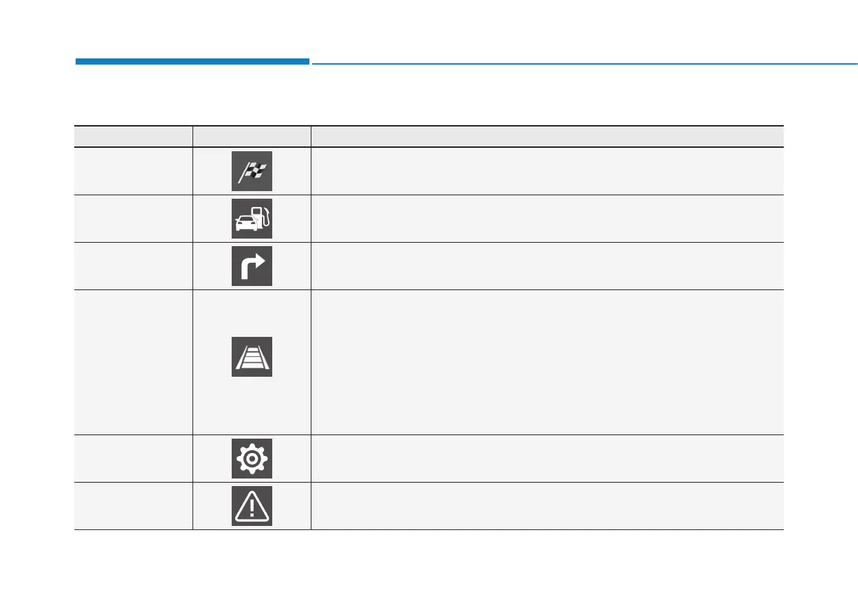Open the car and fuel pump trip icon
The height and width of the screenshot is (616, 858).
pyautogui.click(x=252, y=219)
